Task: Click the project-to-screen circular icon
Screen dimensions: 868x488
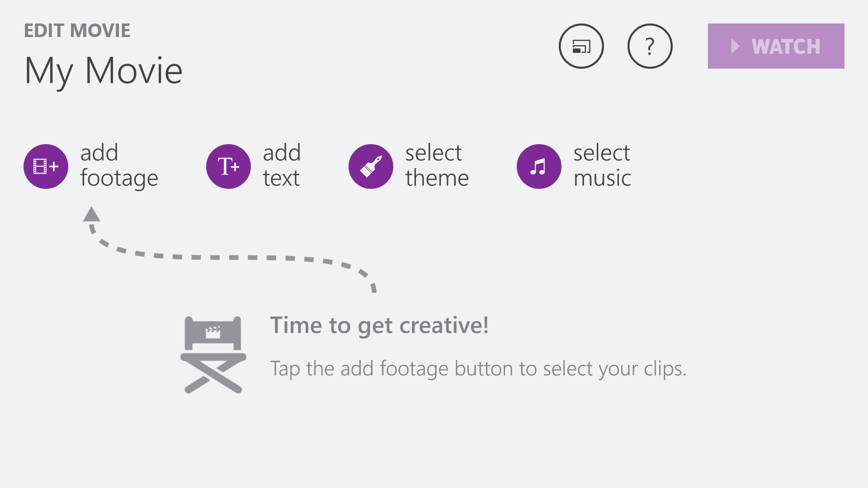Action: (x=581, y=46)
